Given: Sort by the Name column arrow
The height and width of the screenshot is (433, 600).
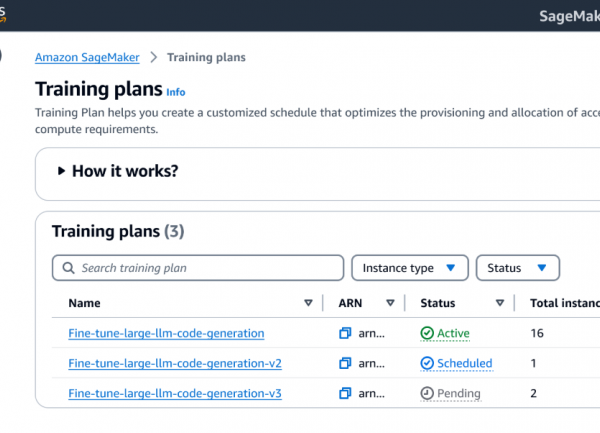Looking at the screenshot, I should tap(308, 303).
